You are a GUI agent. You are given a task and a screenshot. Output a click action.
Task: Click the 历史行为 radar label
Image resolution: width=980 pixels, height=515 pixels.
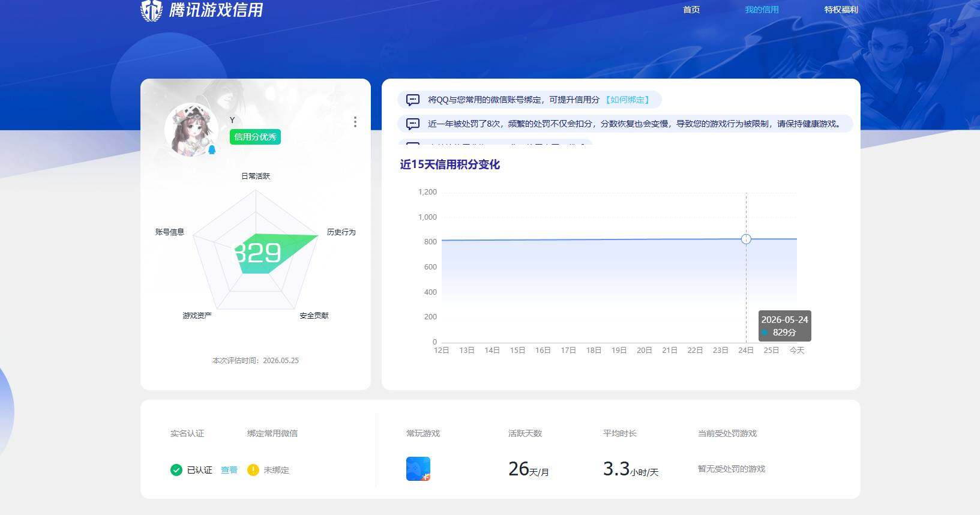(341, 232)
